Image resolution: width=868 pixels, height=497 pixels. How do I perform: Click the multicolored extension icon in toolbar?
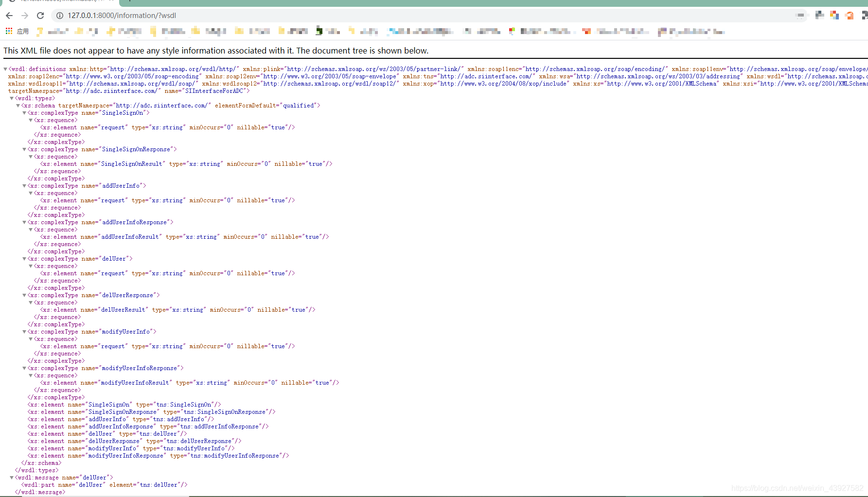834,16
